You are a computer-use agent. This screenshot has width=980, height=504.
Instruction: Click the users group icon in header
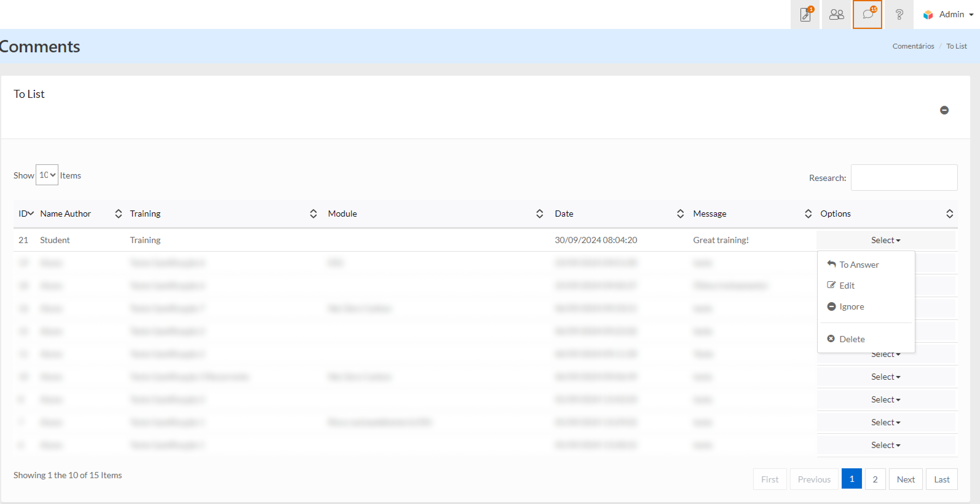836,14
